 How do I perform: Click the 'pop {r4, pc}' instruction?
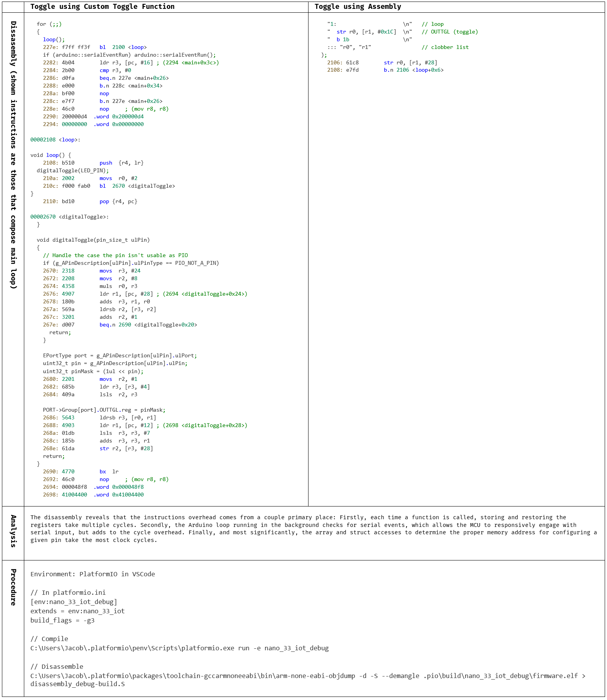tap(118, 202)
